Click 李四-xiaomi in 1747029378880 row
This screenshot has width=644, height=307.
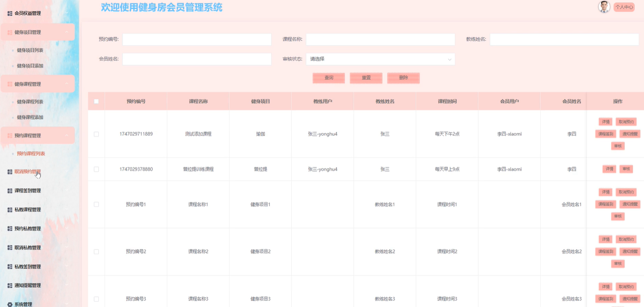coord(509,169)
